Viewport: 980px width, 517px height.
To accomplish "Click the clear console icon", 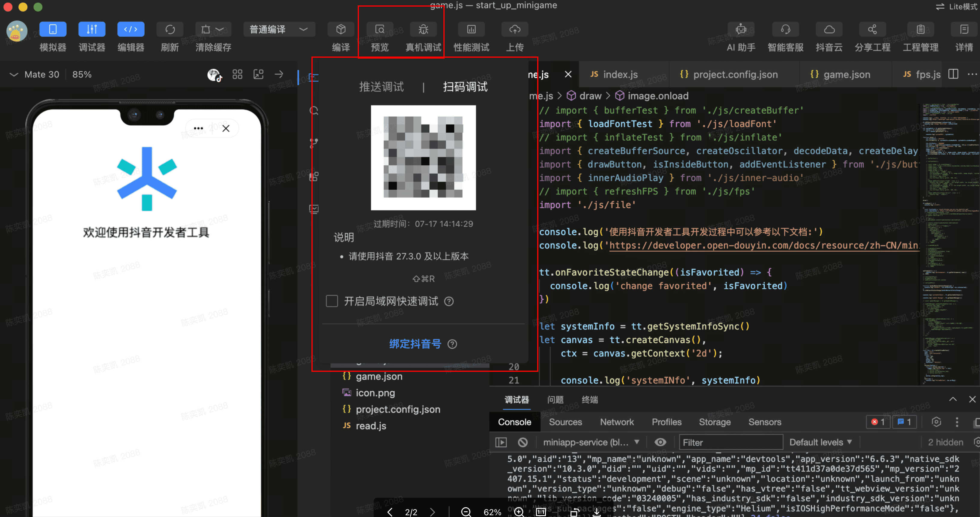I will click(x=523, y=442).
